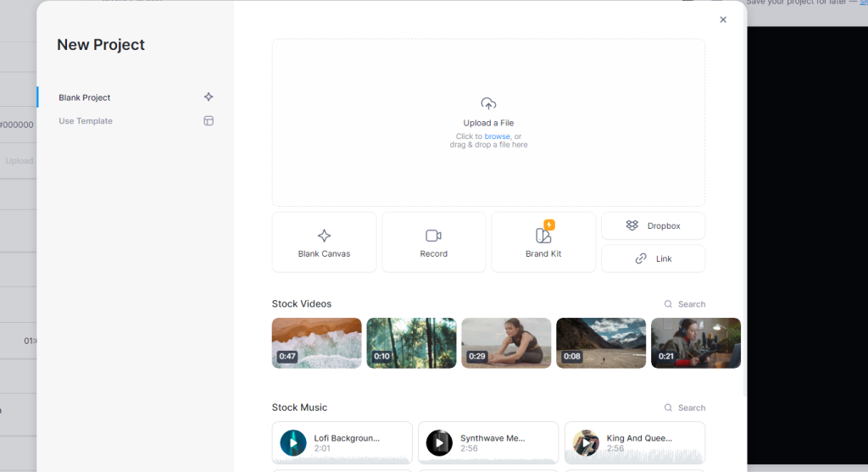Click the Link chain icon
The height and width of the screenshot is (472, 868).
[x=641, y=258]
